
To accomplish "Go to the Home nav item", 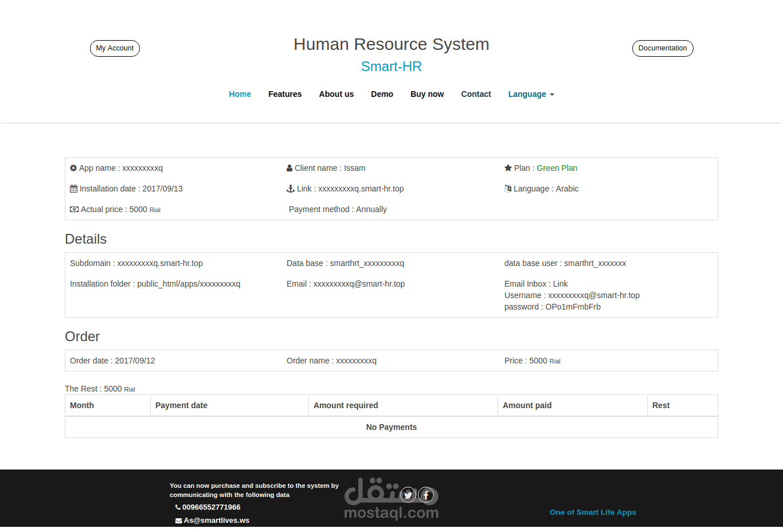I will coord(240,94).
